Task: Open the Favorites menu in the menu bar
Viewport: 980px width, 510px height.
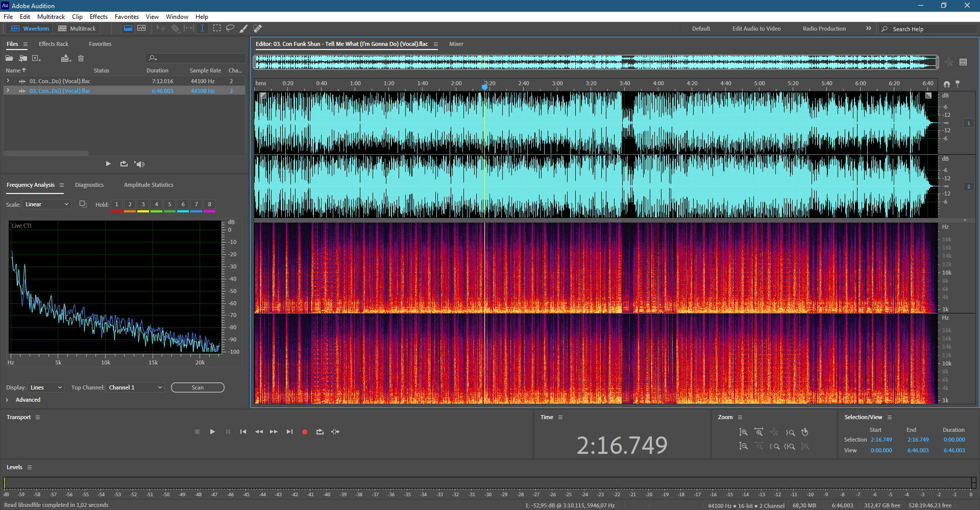Action: coord(127,17)
